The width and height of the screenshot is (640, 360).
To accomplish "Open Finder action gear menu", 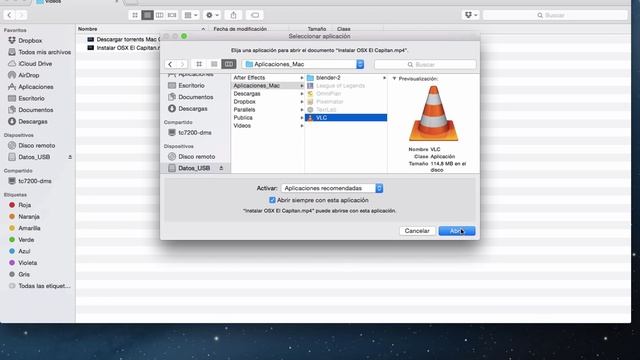I will [x=212, y=15].
